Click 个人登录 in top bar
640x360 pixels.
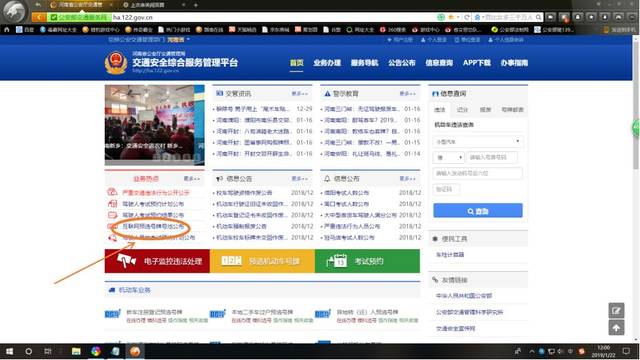pyautogui.click(x=433, y=40)
